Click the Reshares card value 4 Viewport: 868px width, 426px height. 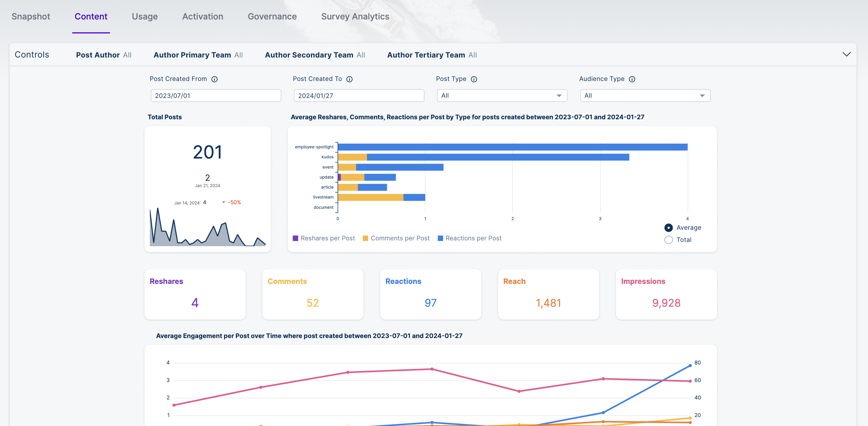point(195,303)
